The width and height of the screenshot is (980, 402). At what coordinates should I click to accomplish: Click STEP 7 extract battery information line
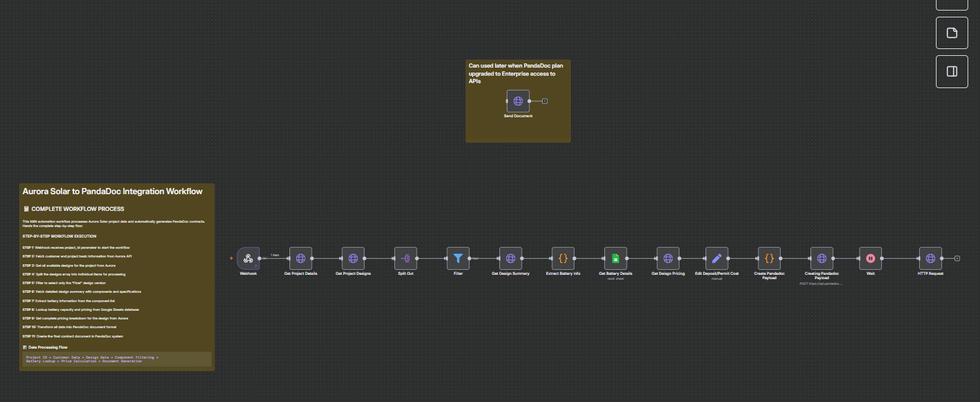(69, 301)
